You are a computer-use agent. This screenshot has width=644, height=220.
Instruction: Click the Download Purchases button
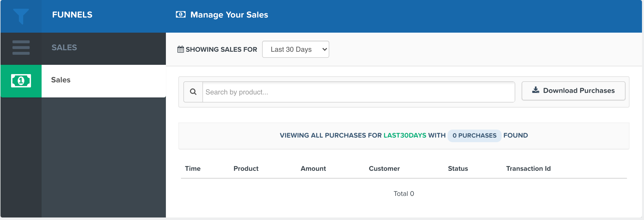[x=574, y=91]
